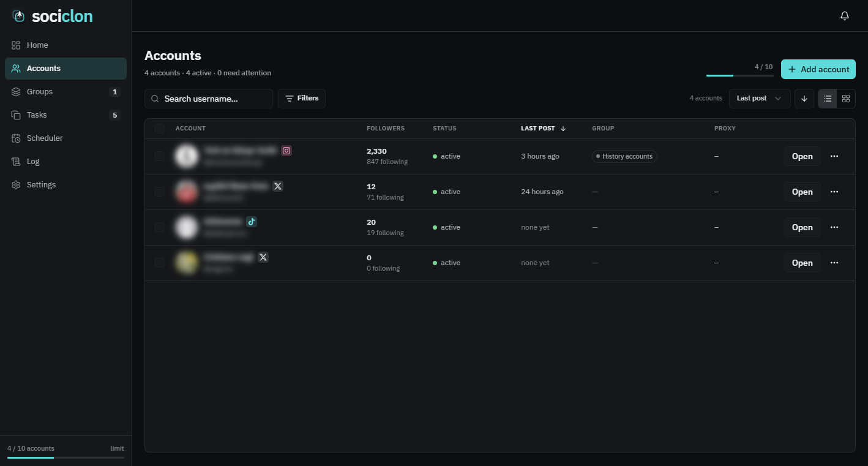Open the account with 12 followers
This screenshot has width=868, height=466.
[x=803, y=192]
